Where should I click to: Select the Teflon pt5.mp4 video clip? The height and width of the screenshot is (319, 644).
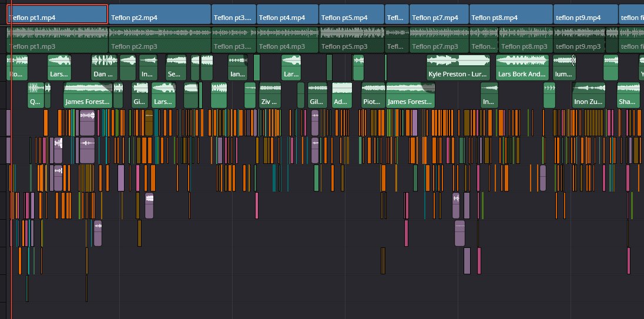click(351, 14)
